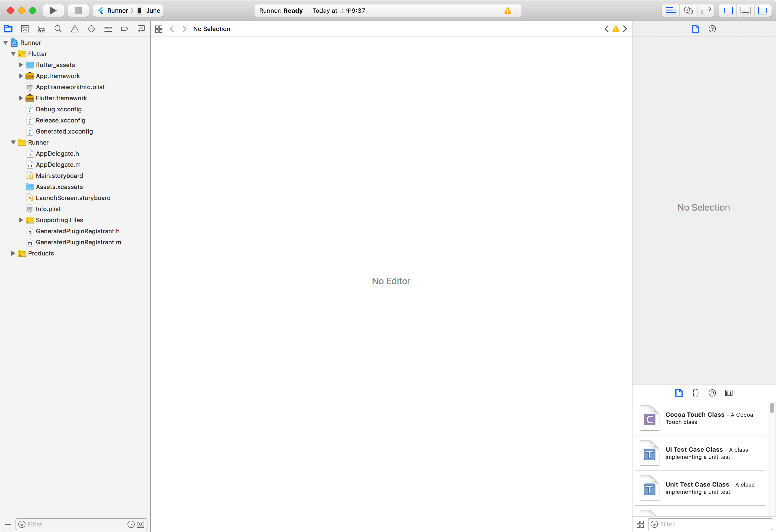Toggle the Navigator panel visibility
The image size is (776, 532).
pyautogui.click(x=728, y=10)
